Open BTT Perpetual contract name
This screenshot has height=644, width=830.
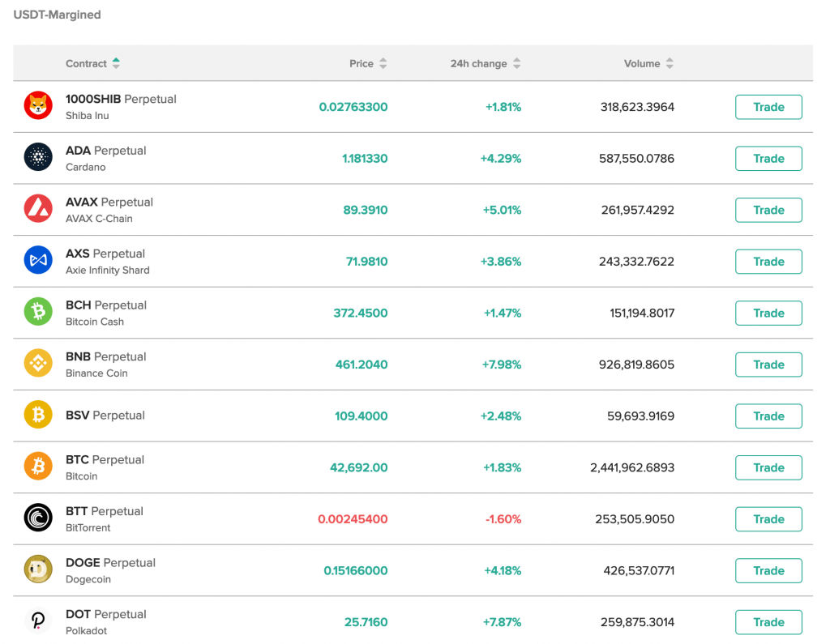pyautogui.click(x=105, y=511)
